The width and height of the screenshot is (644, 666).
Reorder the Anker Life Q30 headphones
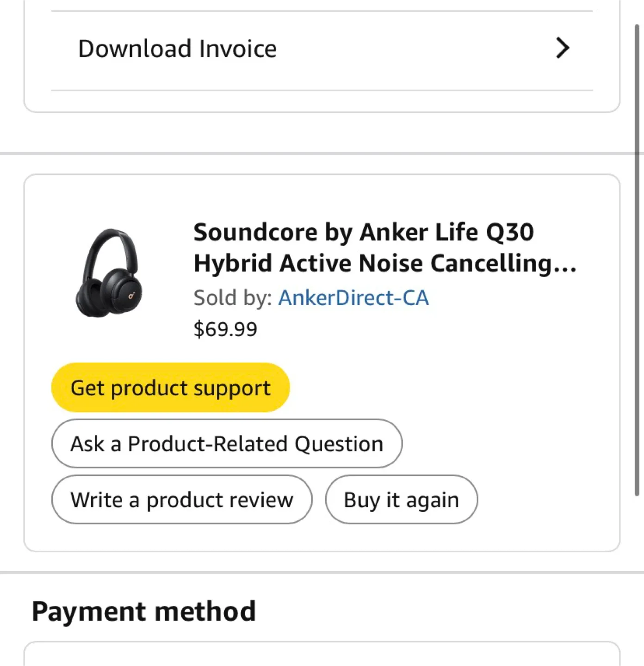[x=401, y=499]
